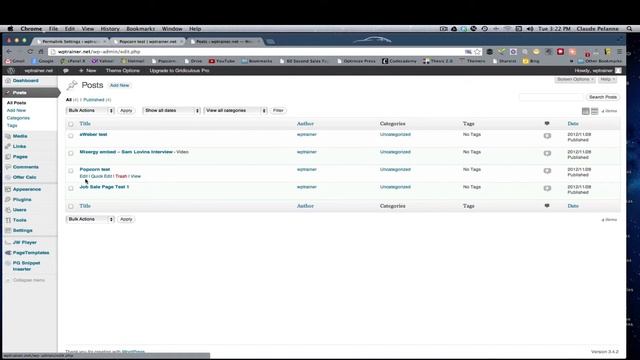Click comment bubble for Job Sale Page Test row
This screenshot has height=360, width=640.
pos(547,189)
